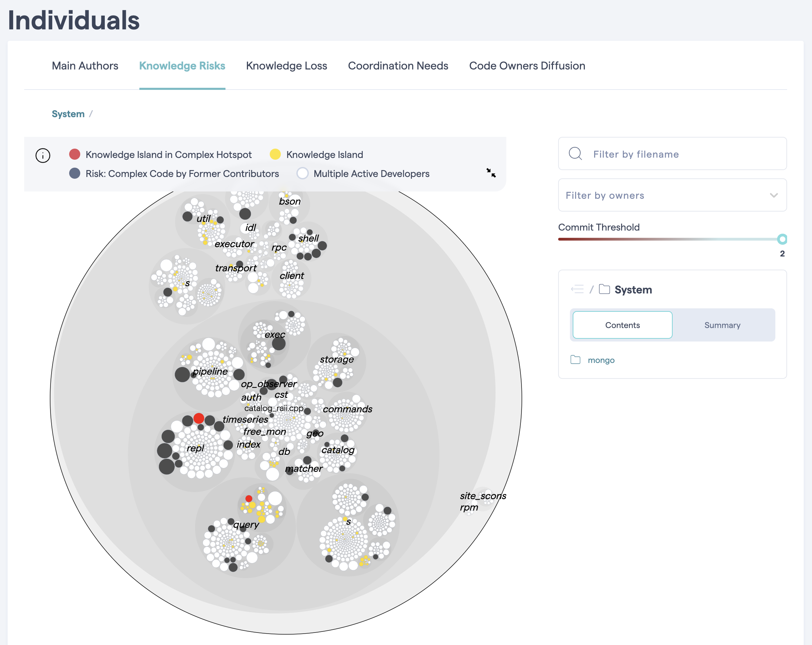
Task: Switch to the Knowledge Loss tab
Action: point(287,66)
